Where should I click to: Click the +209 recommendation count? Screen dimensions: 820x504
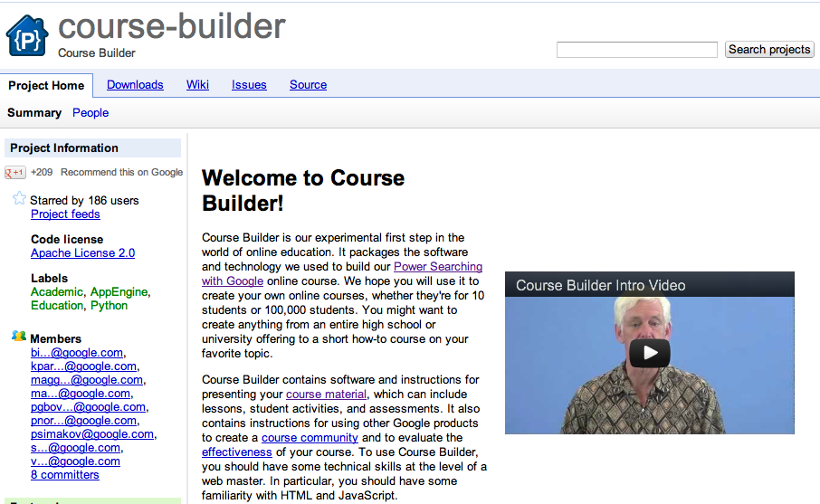pyautogui.click(x=42, y=173)
